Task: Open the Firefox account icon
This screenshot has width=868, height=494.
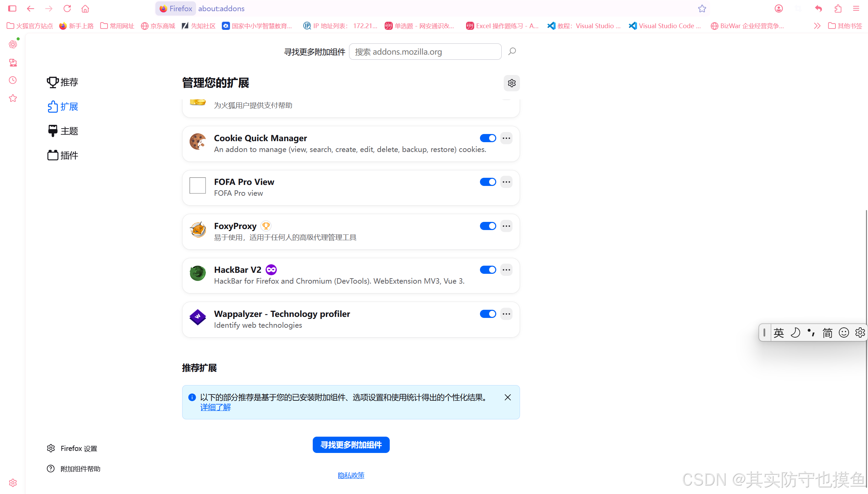Action: [x=778, y=8]
